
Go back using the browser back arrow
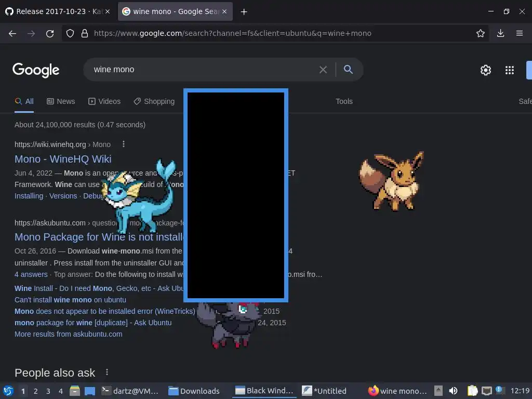tap(12, 33)
